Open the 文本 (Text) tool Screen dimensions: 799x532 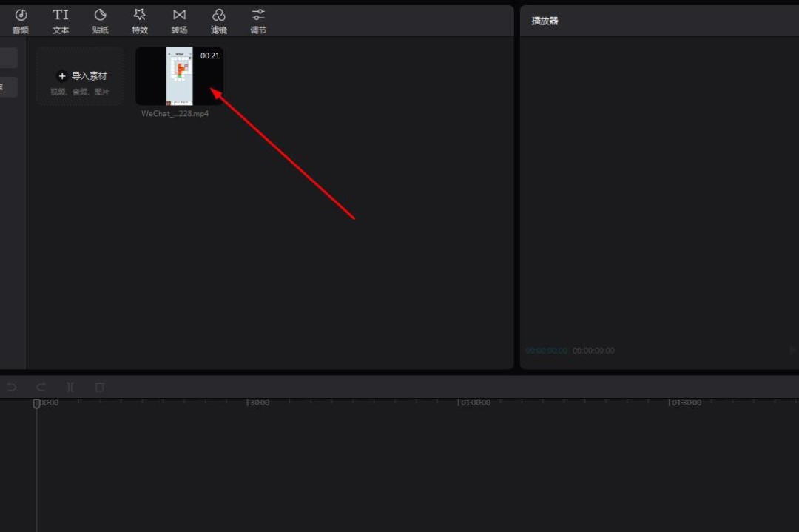[61, 21]
